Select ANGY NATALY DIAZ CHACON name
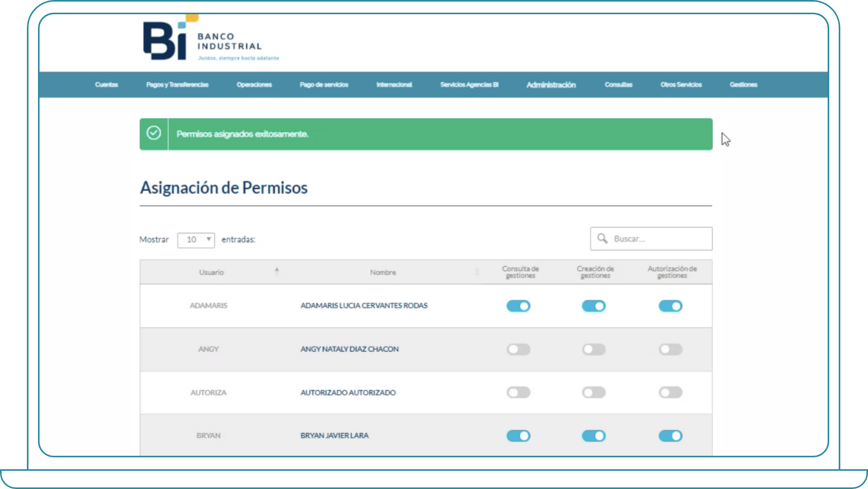 [x=349, y=349]
